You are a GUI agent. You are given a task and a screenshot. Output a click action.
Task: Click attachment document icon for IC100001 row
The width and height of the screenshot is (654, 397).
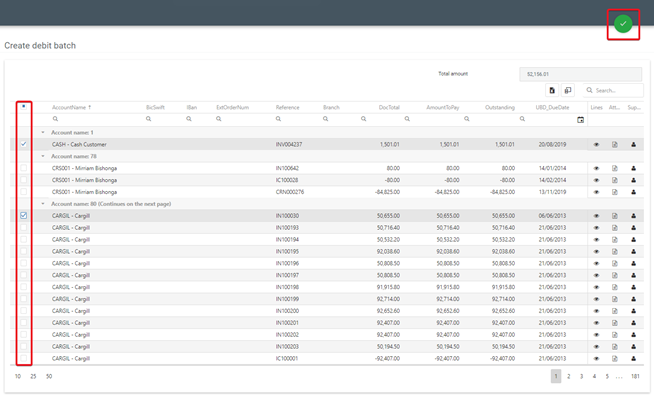[615, 359]
